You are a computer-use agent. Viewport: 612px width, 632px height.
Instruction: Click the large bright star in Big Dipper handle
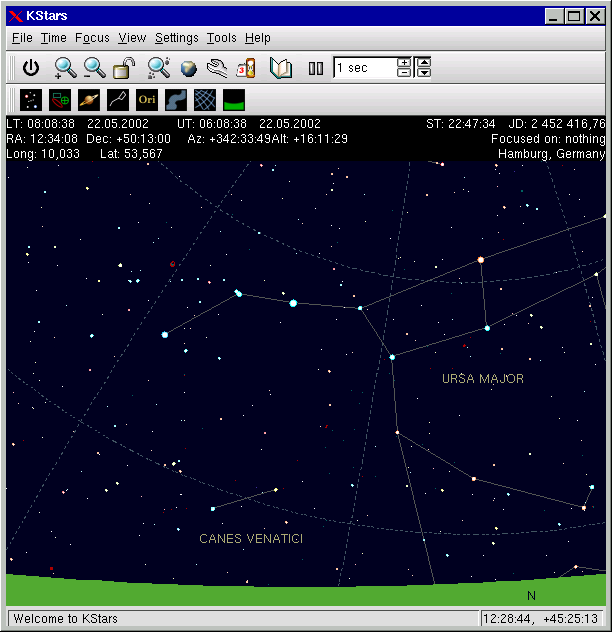tap(293, 303)
